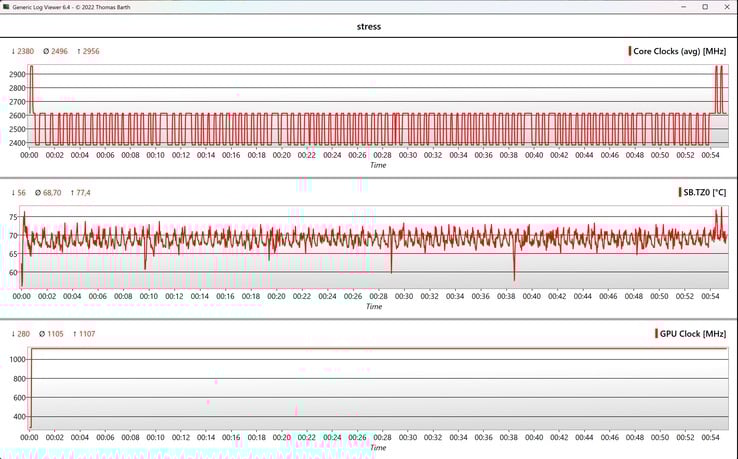This screenshot has height=459, width=738.
Task: Click the 00:02 tick in GPU Clock chart
Action: point(55,437)
